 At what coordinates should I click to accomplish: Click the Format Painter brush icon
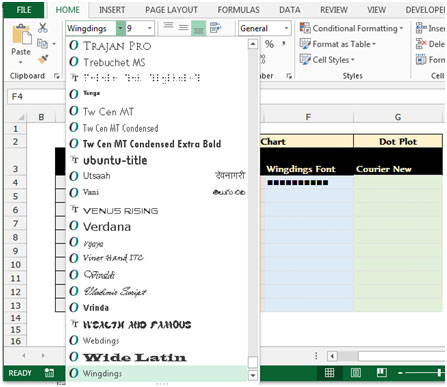point(43,59)
